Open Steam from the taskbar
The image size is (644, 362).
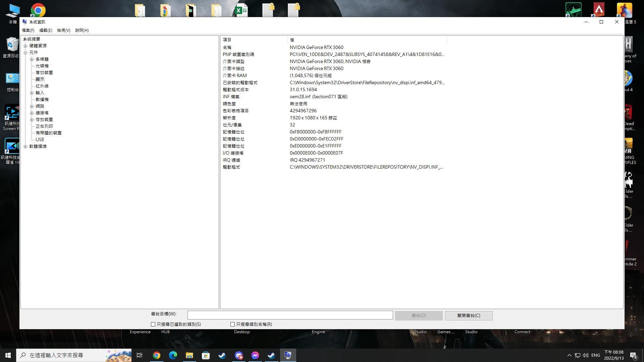[222, 355]
